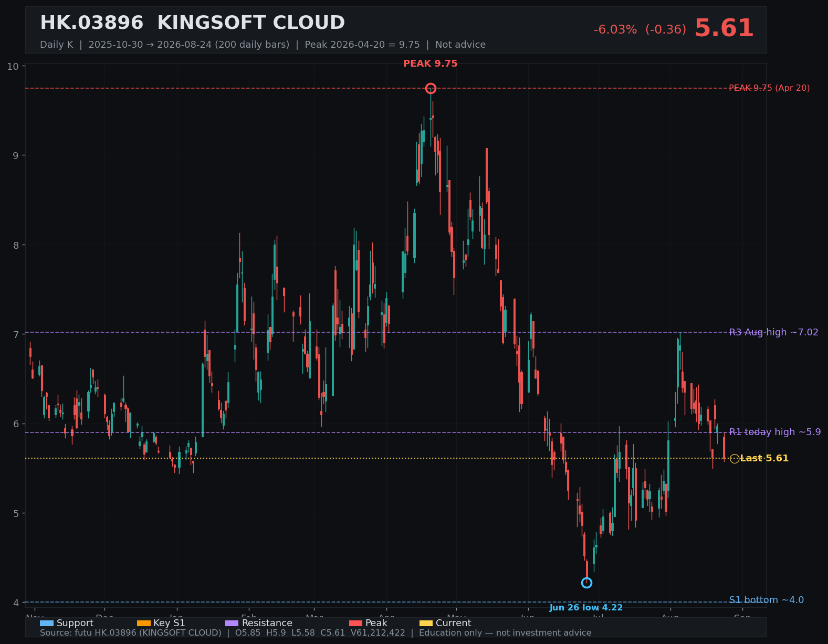Click the large 5.61 price in the header
828x644 pixels.
pos(724,28)
